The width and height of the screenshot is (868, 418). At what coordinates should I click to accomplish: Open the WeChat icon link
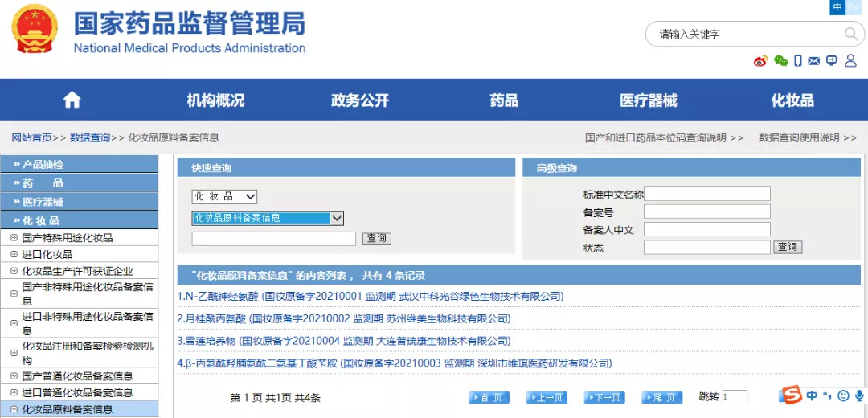click(x=780, y=61)
